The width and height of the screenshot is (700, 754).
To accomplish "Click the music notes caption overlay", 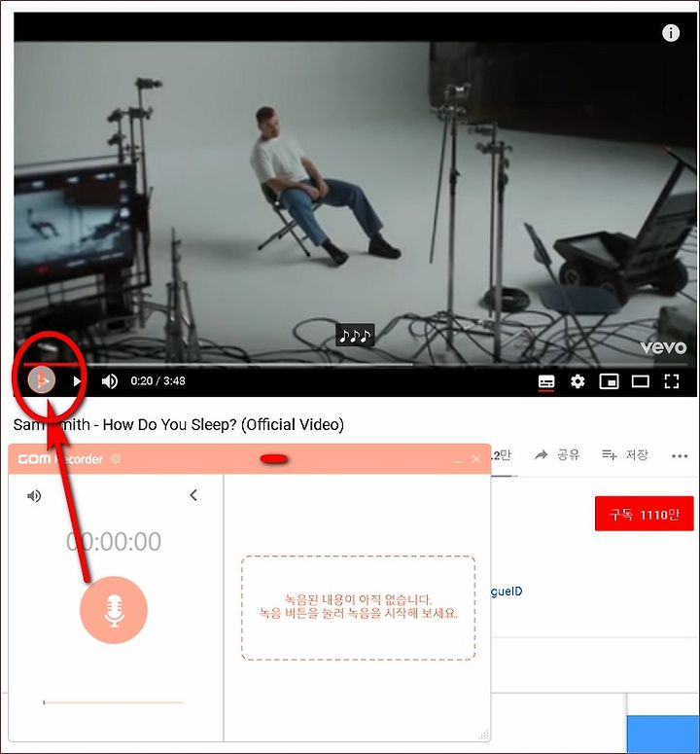I will coord(355,335).
